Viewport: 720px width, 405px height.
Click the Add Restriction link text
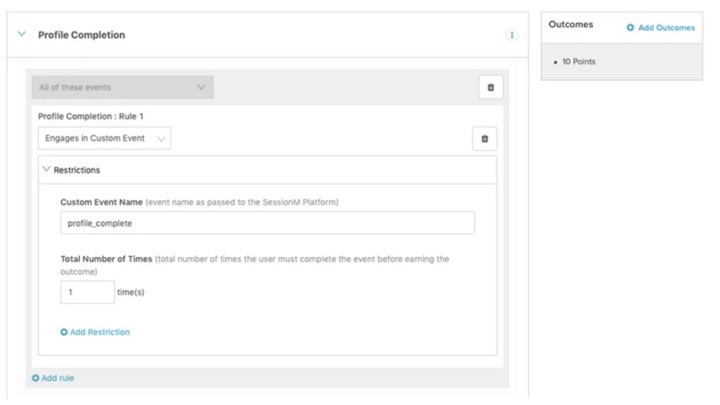coord(100,332)
